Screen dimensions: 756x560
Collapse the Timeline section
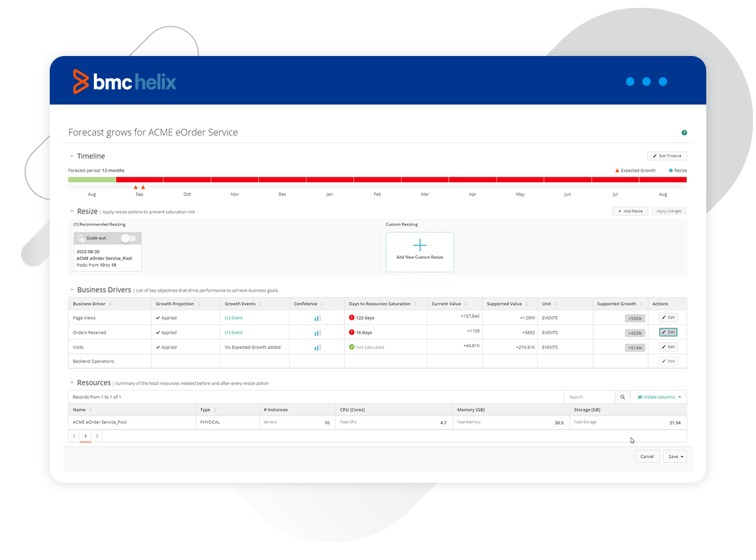(71, 156)
